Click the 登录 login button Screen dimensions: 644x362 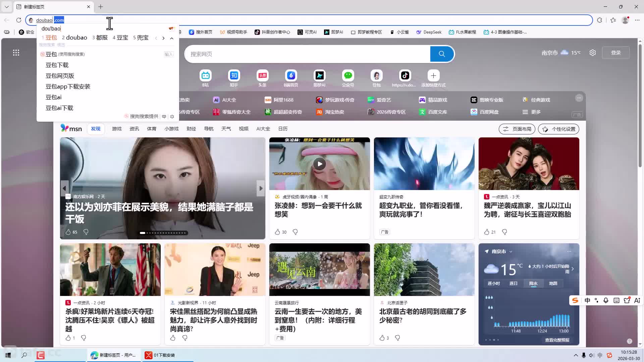tap(616, 53)
